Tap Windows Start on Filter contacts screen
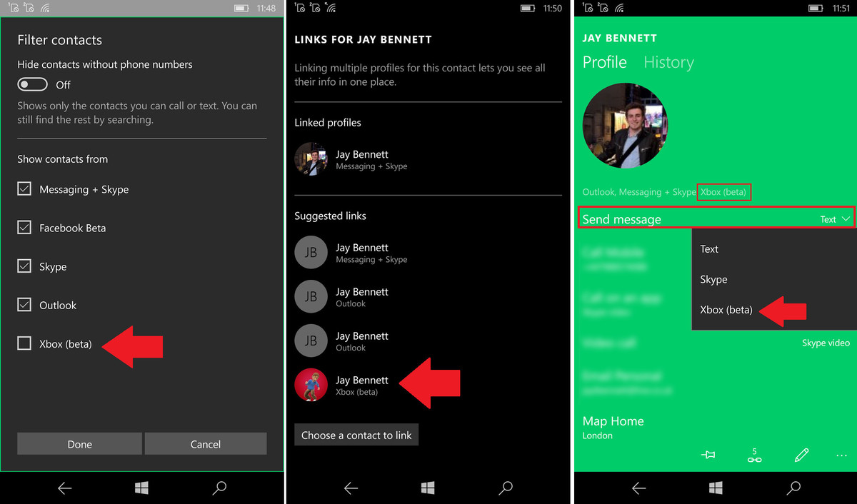The width and height of the screenshot is (857, 504). coord(141,488)
